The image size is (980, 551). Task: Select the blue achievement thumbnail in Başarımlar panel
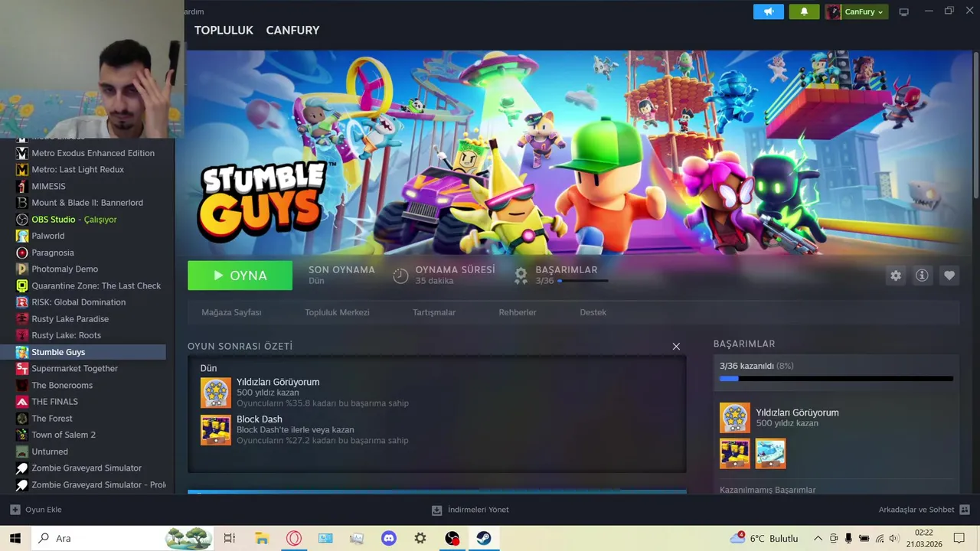pos(770,454)
